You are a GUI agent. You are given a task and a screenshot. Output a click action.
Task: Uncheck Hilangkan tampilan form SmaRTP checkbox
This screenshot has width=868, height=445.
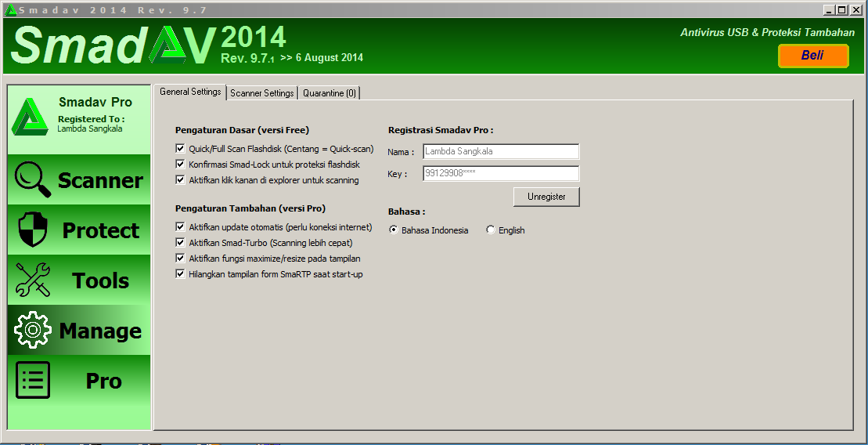(x=180, y=273)
